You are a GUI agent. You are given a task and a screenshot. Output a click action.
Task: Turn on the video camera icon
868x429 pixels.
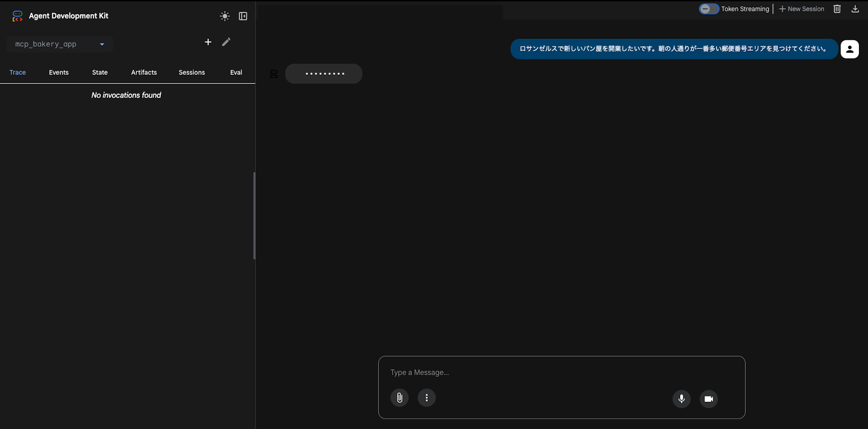tap(709, 399)
